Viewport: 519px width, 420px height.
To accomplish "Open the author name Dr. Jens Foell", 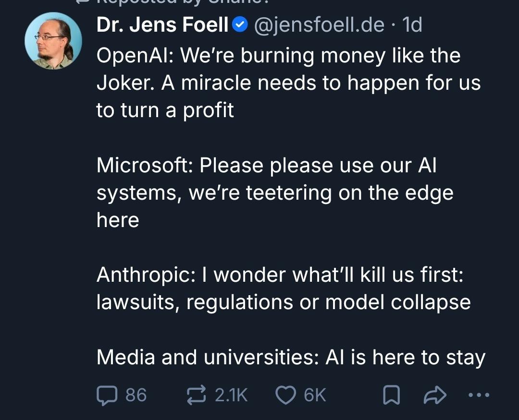I will (x=162, y=25).
